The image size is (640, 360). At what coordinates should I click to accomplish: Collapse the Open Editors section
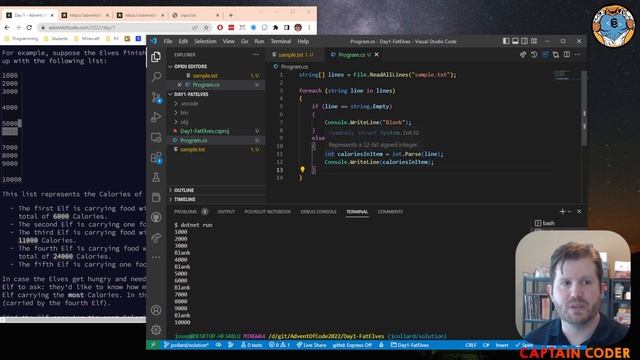(x=190, y=67)
